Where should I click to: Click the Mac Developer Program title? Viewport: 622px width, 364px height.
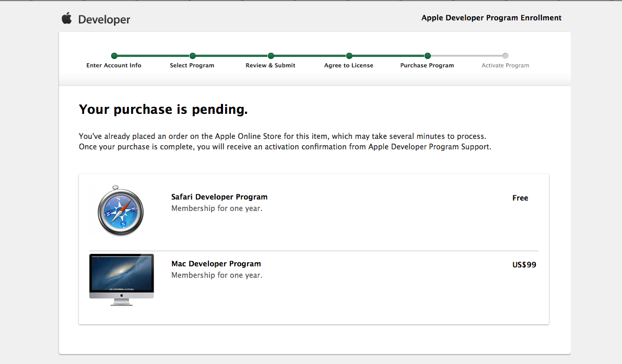point(216,264)
